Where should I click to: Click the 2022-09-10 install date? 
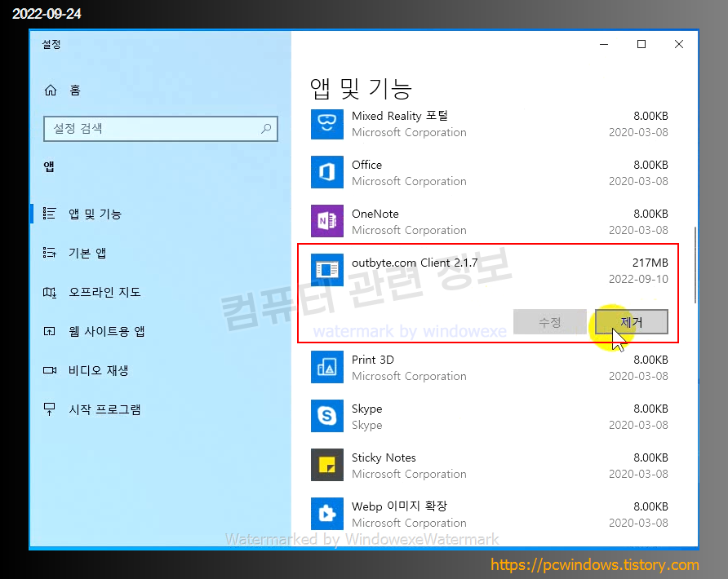coord(638,279)
